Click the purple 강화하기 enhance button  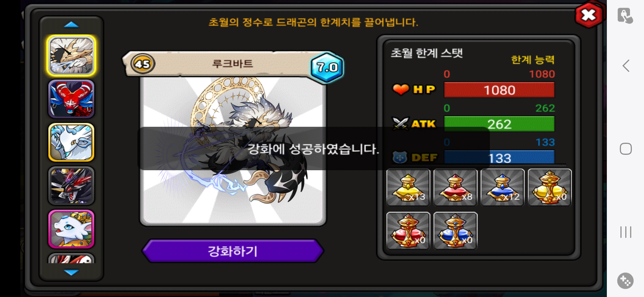coord(233,251)
